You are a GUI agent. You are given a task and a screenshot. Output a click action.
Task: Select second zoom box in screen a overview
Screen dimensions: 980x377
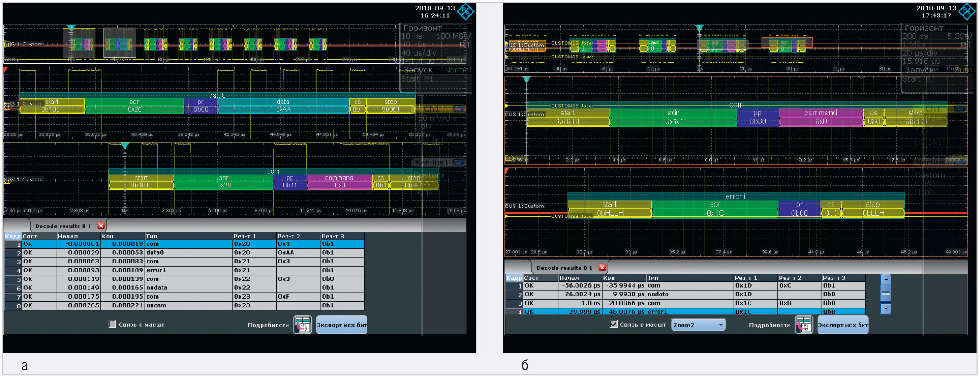pos(120,43)
